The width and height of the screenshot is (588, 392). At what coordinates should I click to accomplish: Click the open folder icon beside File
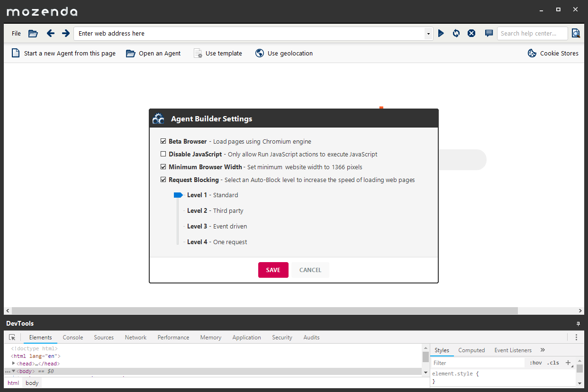(33, 33)
